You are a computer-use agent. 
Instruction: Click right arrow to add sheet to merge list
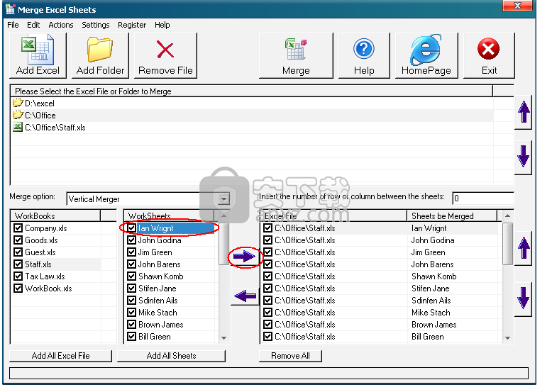245,257
